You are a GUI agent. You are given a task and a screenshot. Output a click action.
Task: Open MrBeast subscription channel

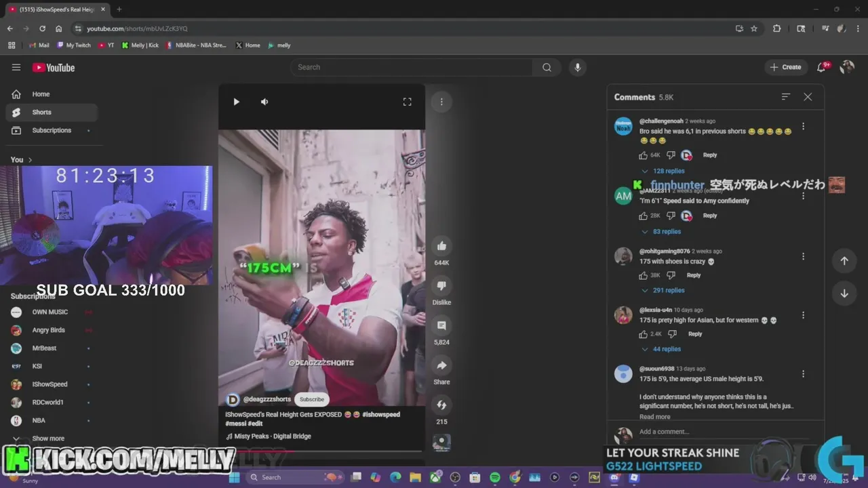click(x=52, y=348)
